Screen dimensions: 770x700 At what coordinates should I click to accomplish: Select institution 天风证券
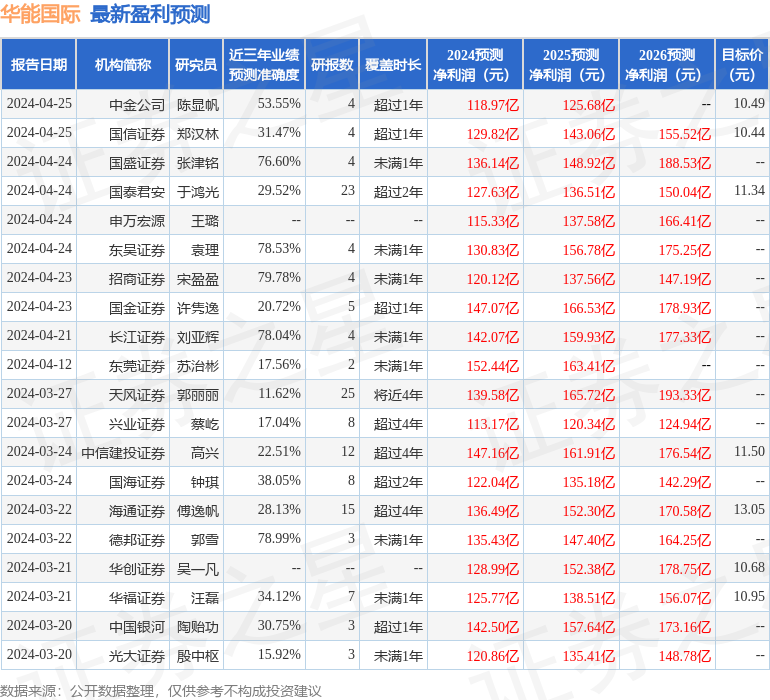click(137, 394)
